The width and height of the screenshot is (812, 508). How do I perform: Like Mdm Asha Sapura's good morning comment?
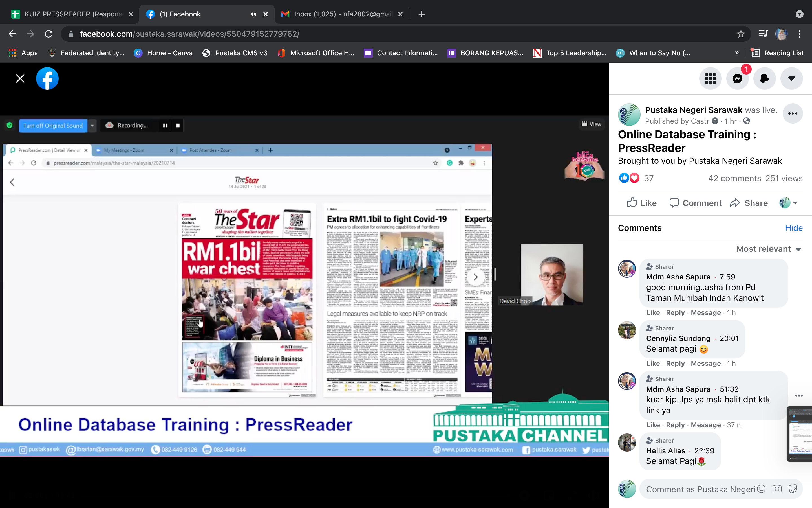pos(653,312)
